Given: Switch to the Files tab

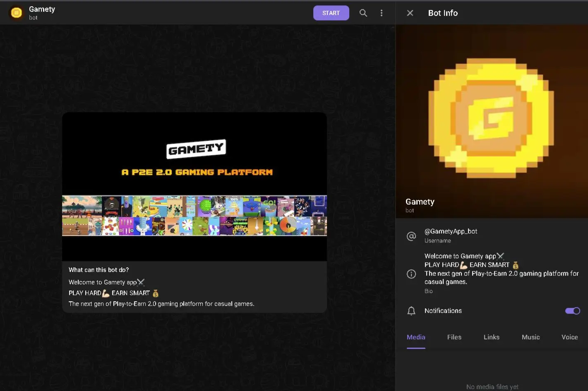Looking at the screenshot, I should (454, 337).
